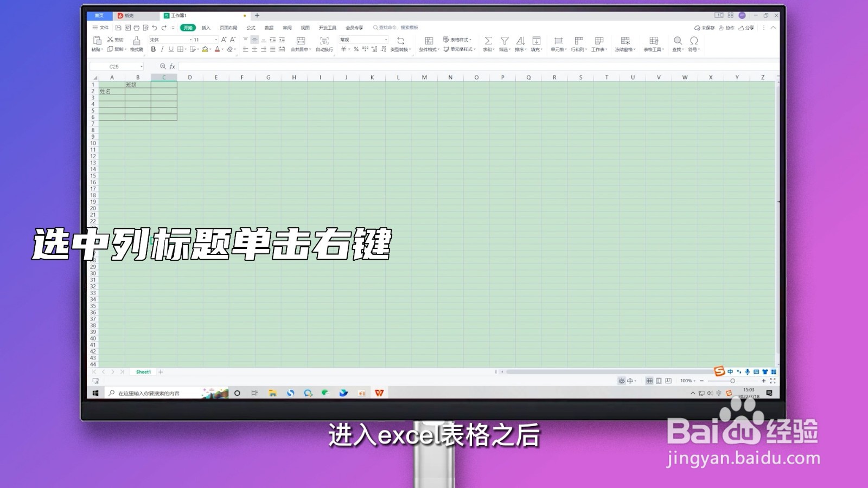Click the Table Tools (表格工具) icon

(654, 41)
